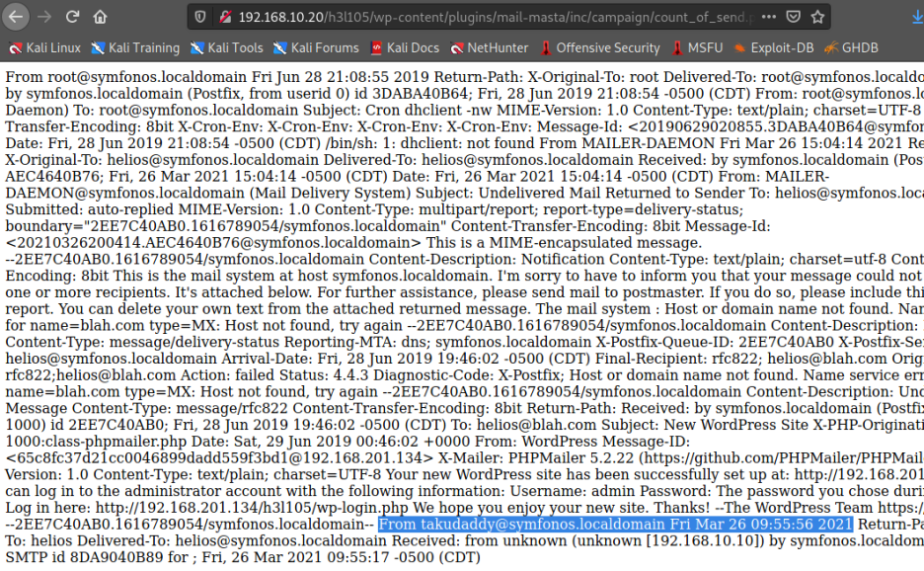Click text '1000:class-phpmailer.php'
924x571 pixels.
pos(96,442)
